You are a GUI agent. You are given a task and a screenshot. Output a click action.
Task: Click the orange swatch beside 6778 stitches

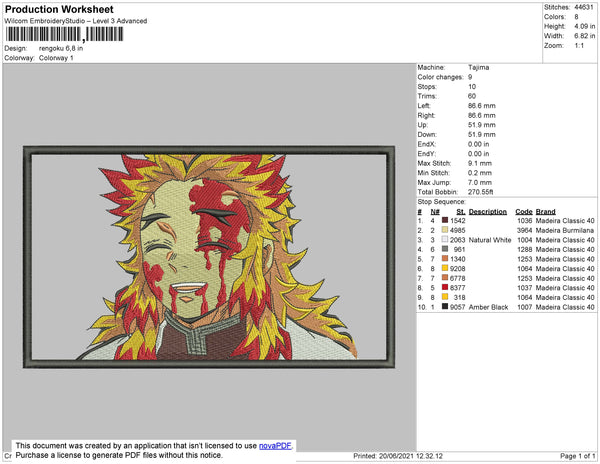(x=445, y=278)
